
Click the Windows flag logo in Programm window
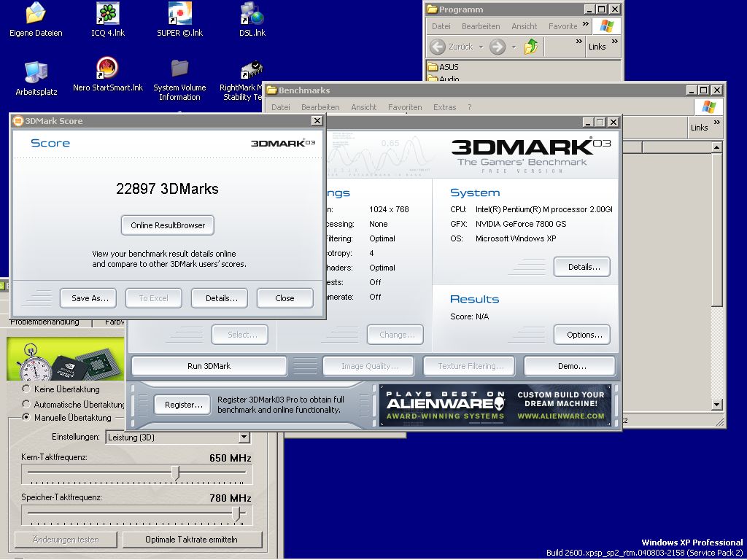coord(606,26)
